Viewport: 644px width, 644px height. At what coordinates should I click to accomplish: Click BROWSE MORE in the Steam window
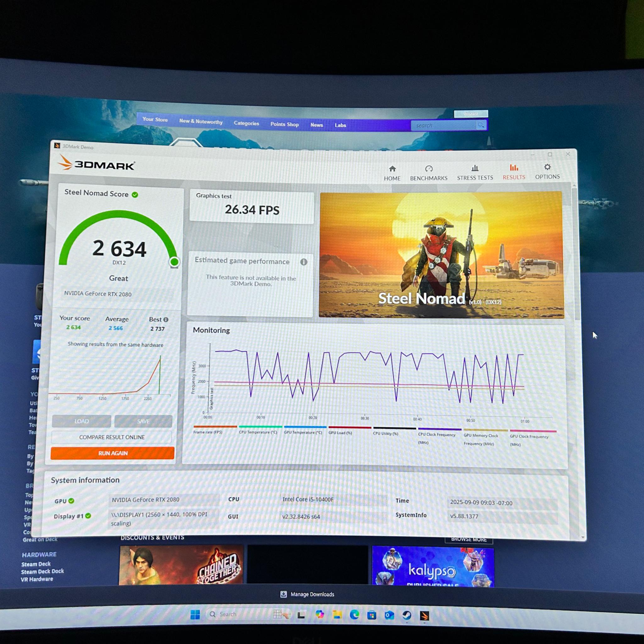[469, 539]
